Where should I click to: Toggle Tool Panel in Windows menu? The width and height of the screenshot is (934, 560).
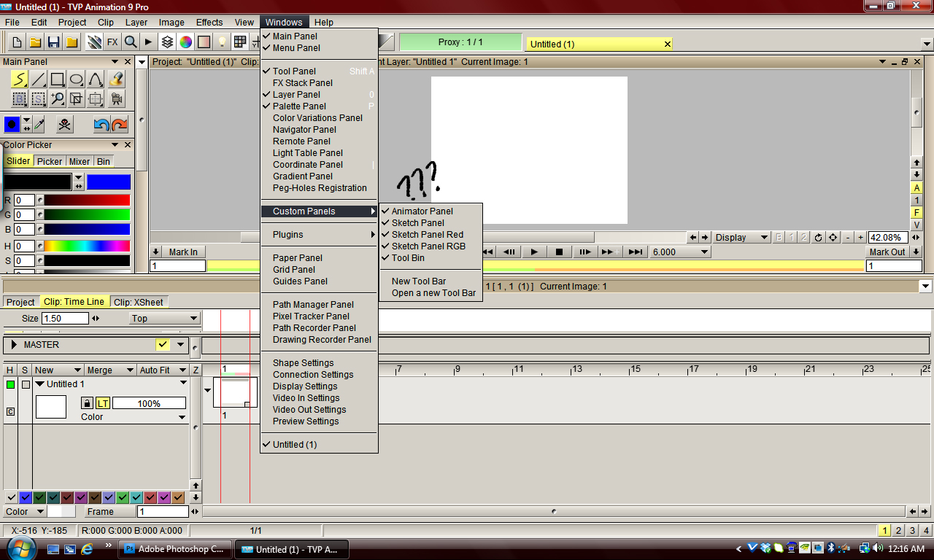pos(320,71)
